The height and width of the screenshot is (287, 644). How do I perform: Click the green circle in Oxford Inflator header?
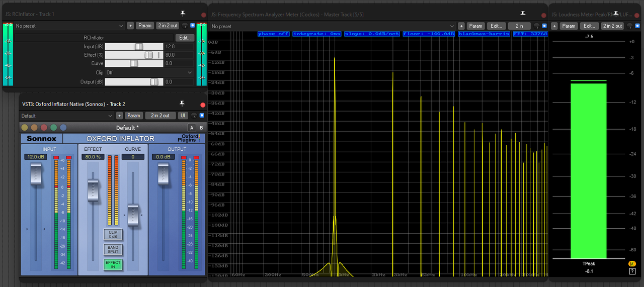point(53,128)
